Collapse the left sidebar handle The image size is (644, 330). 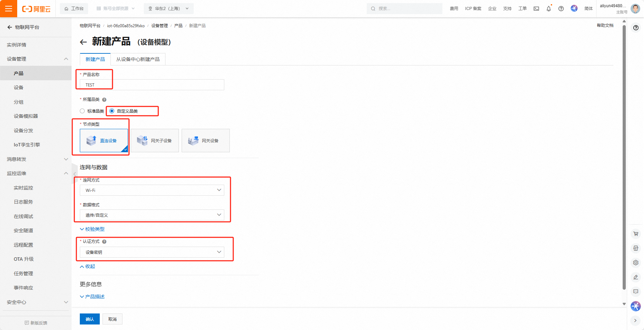(x=75, y=174)
